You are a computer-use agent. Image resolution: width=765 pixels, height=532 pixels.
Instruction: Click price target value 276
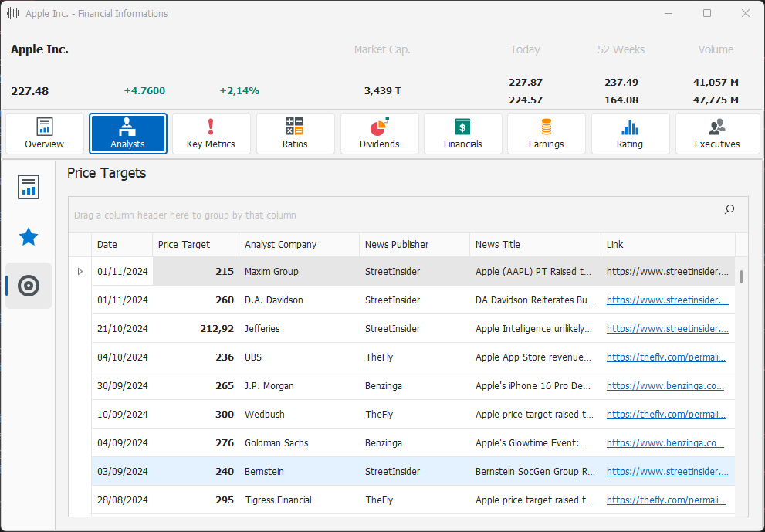pyautogui.click(x=225, y=442)
